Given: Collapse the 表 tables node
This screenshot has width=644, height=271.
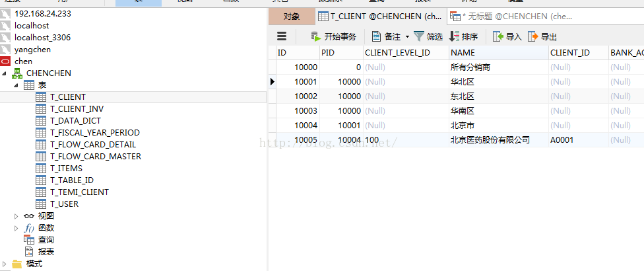Looking at the screenshot, I should [16, 85].
